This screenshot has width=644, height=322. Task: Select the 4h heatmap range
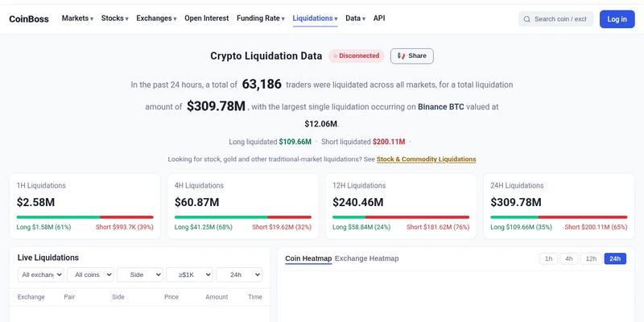569,258
